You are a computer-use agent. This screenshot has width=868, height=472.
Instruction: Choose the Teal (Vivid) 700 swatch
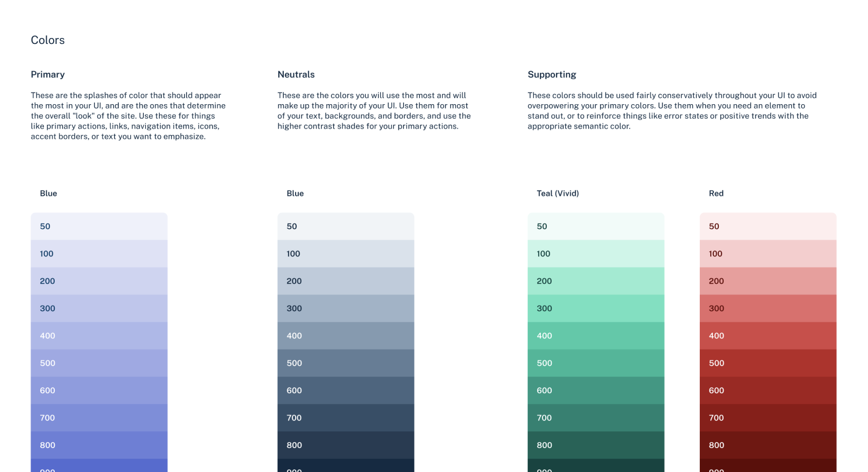pos(596,418)
